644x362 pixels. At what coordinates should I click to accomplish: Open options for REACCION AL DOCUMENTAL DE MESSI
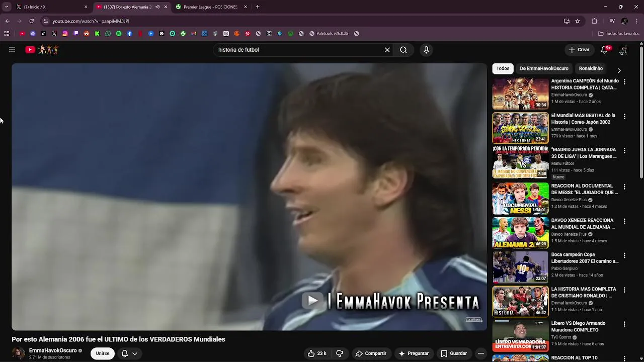click(624, 187)
